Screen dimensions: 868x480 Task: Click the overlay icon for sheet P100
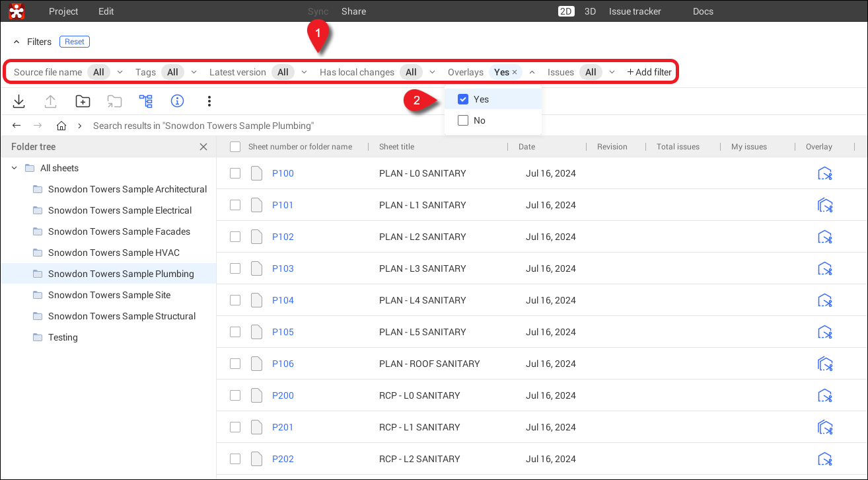[x=824, y=173]
